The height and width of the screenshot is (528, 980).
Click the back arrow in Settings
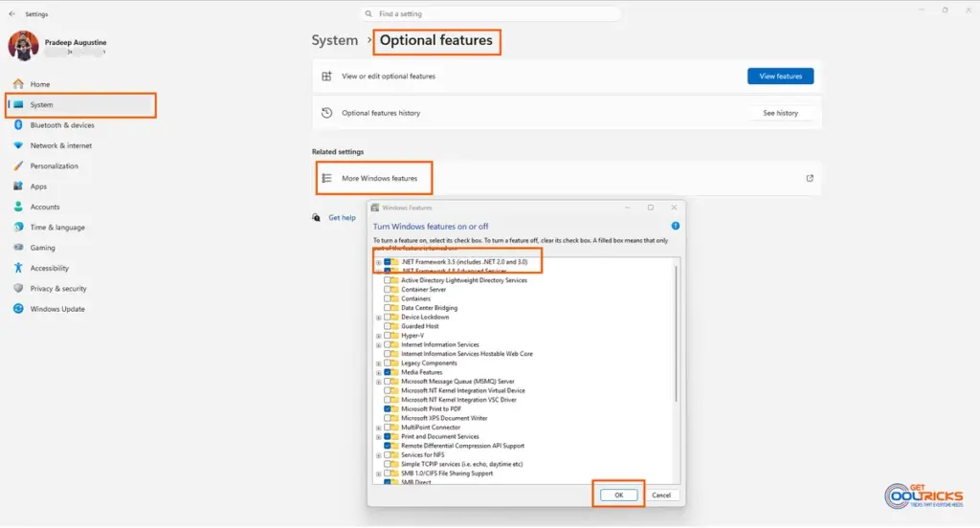tap(11, 13)
